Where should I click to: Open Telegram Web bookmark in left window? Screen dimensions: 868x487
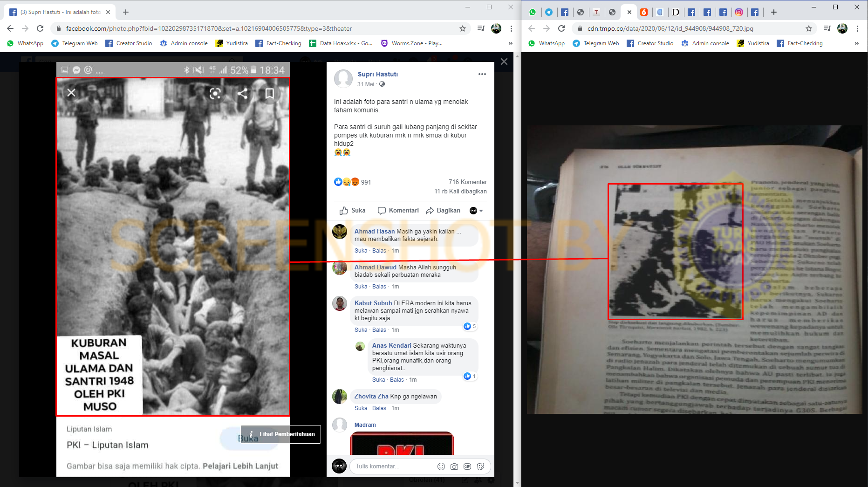[x=75, y=43]
